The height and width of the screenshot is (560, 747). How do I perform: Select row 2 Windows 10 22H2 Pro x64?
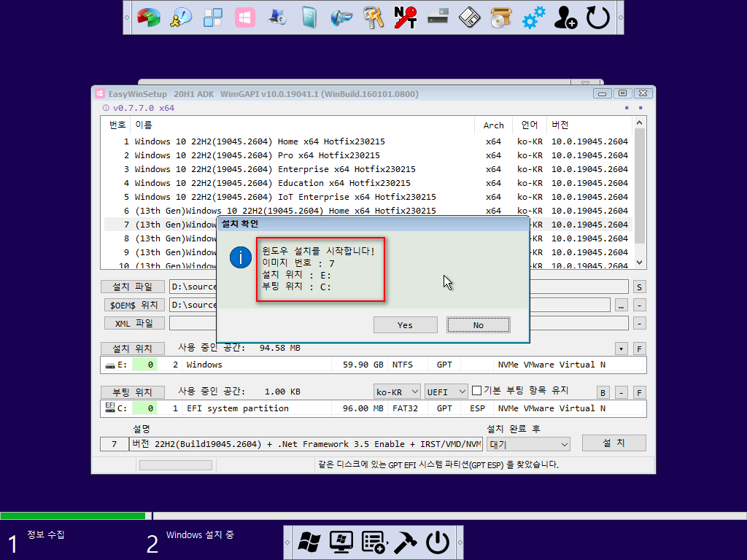(368, 155)
